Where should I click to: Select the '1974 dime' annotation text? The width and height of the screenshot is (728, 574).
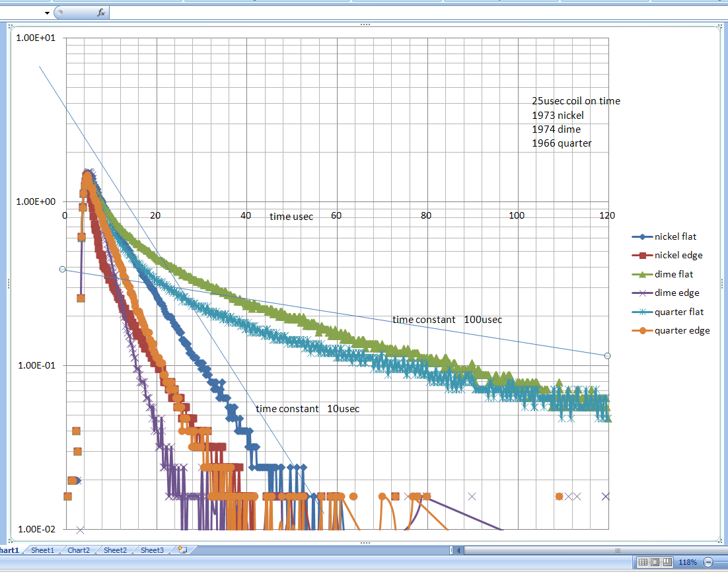[x=556, y=129]
